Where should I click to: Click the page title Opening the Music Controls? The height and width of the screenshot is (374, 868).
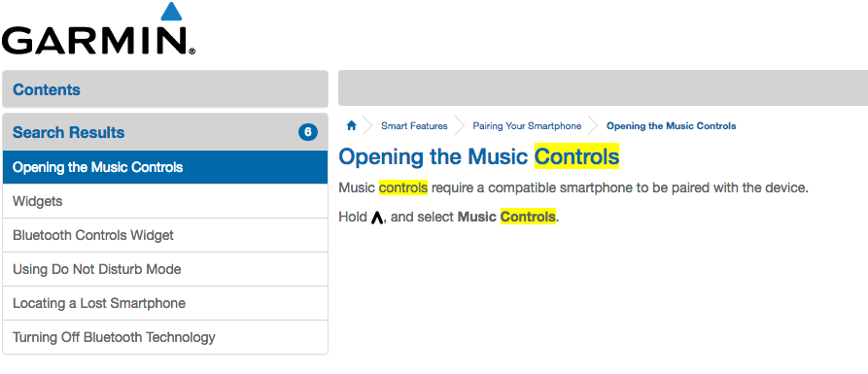tap(479, 156)
